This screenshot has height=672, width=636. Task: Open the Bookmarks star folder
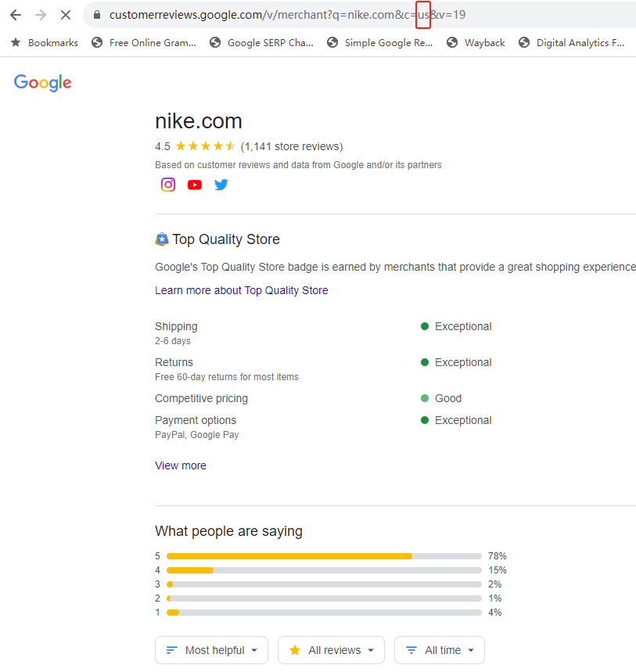click(45, 43)
